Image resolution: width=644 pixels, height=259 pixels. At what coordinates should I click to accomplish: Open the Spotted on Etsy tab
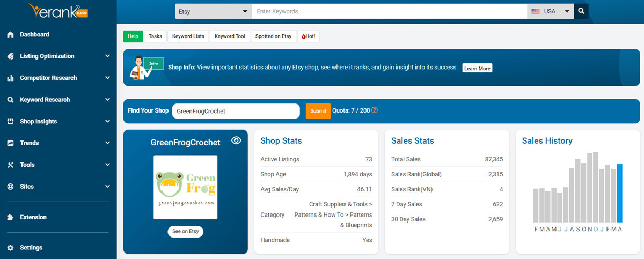[x=273, y=36]
